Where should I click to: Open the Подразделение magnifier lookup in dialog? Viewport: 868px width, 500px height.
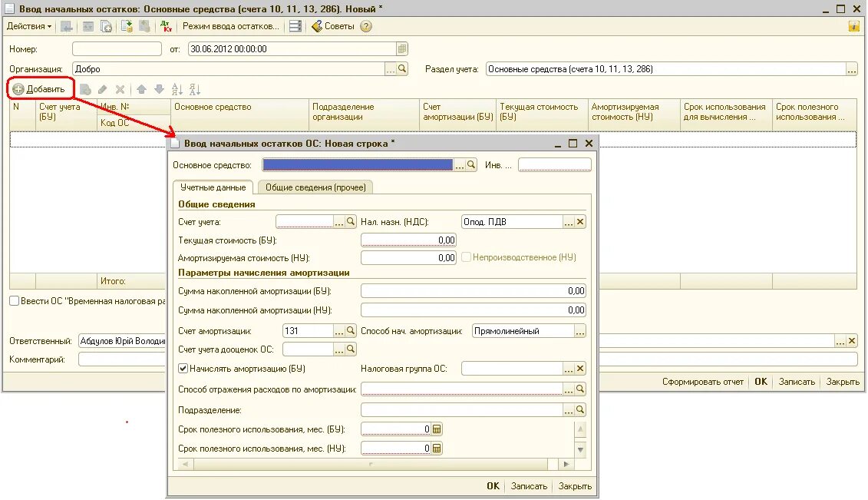pos(580,409)
